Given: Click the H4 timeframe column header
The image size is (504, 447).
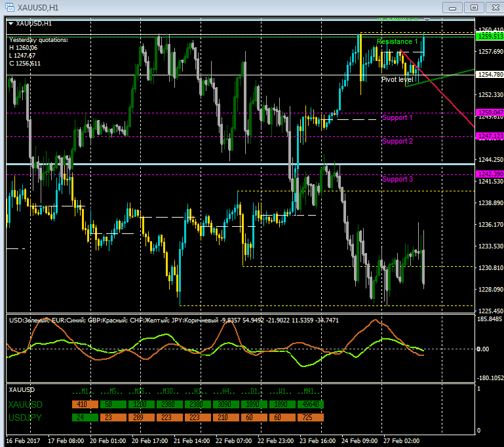Looking at the screenshot, I should (224, 391).
